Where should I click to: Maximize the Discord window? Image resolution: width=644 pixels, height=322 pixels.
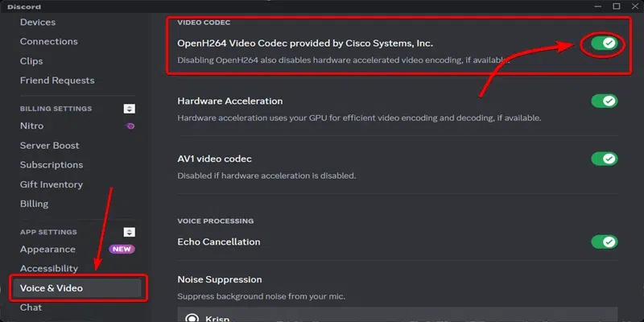[616, 6]
